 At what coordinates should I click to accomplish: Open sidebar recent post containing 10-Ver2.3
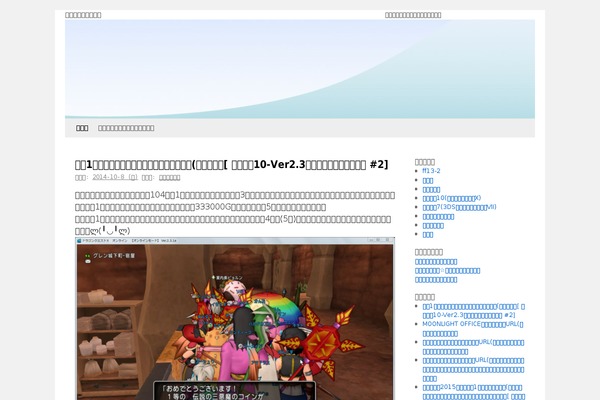point(474,311)
